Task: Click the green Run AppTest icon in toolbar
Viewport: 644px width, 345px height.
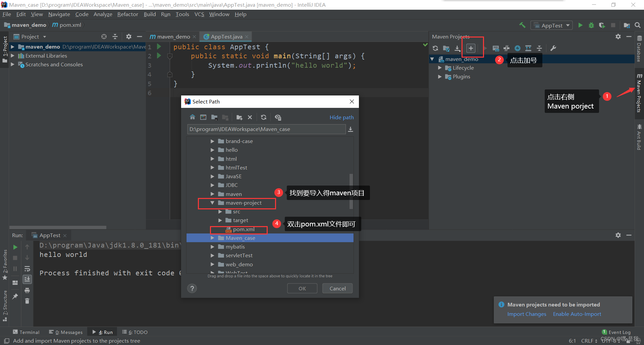Action: point(580,25)
